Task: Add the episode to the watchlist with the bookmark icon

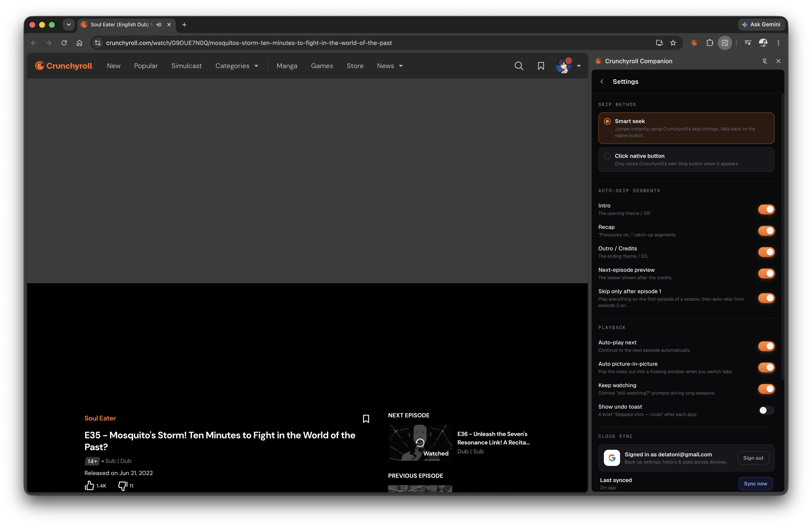Action: tap(366, 419)
